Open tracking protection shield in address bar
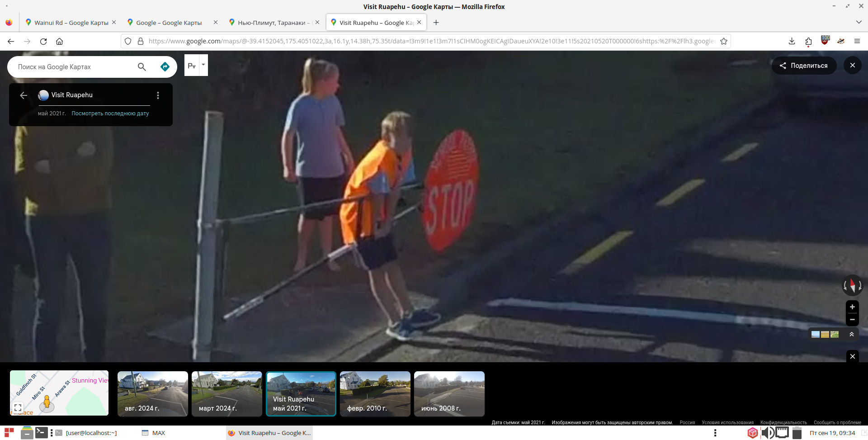 click(128, 41)
